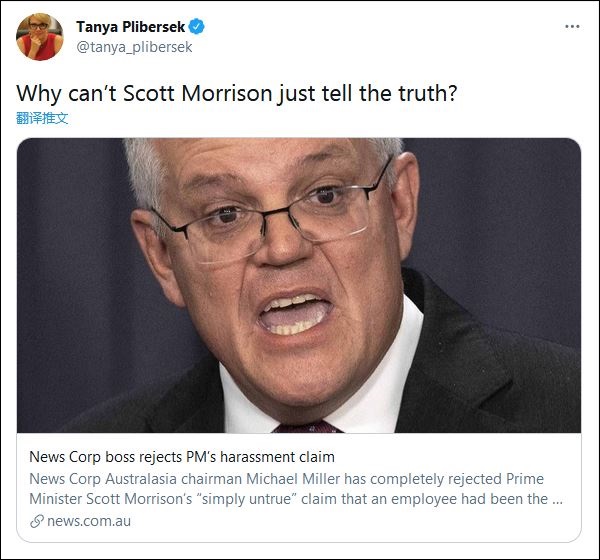
Task: Open the @tanya_plibersek handle
Action: coord(134,47)
